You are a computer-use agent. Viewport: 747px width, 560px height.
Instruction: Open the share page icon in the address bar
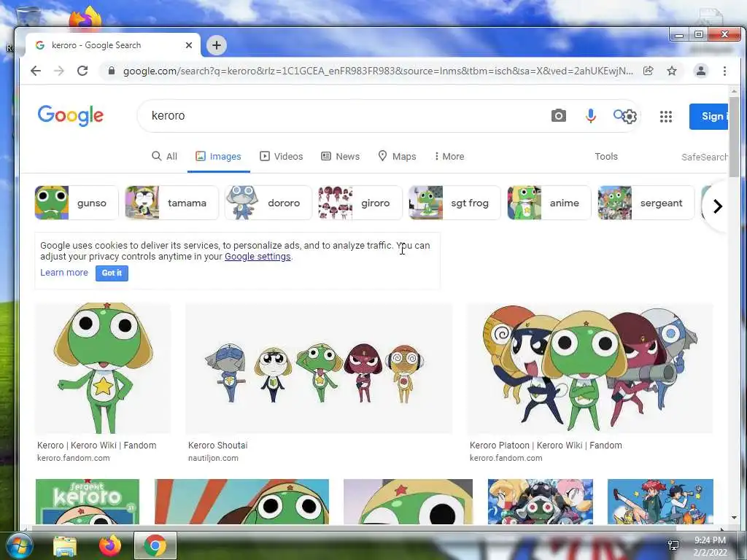(x=648, y=71)
